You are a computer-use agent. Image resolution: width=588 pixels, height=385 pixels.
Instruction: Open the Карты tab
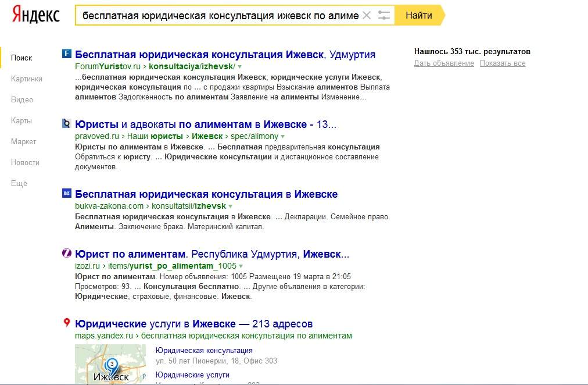point(21,121)
